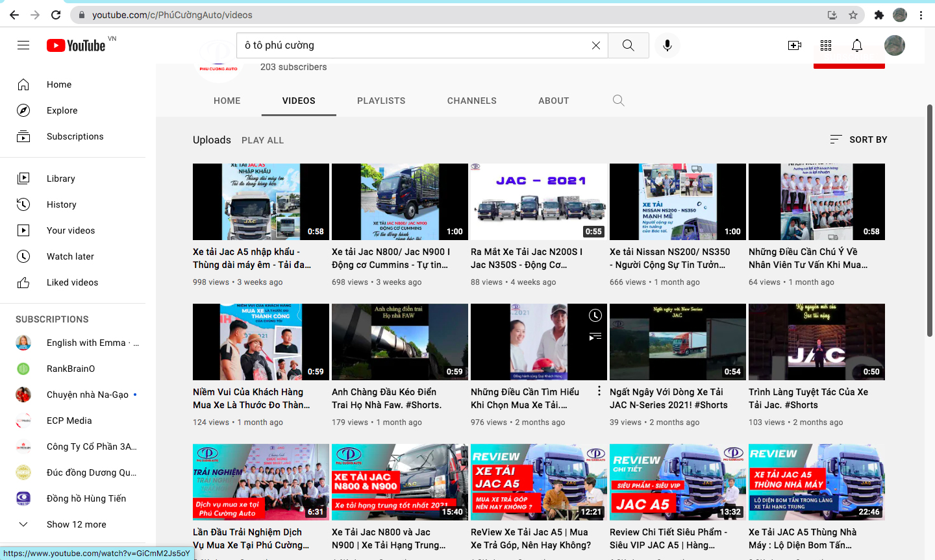The height and width of the screenshot is (560, 935).
Task: Play Xe Tải JAC A5 Thùng Nhà Máy 22:46 thumbnail
Action: click(x=817, y=482)
